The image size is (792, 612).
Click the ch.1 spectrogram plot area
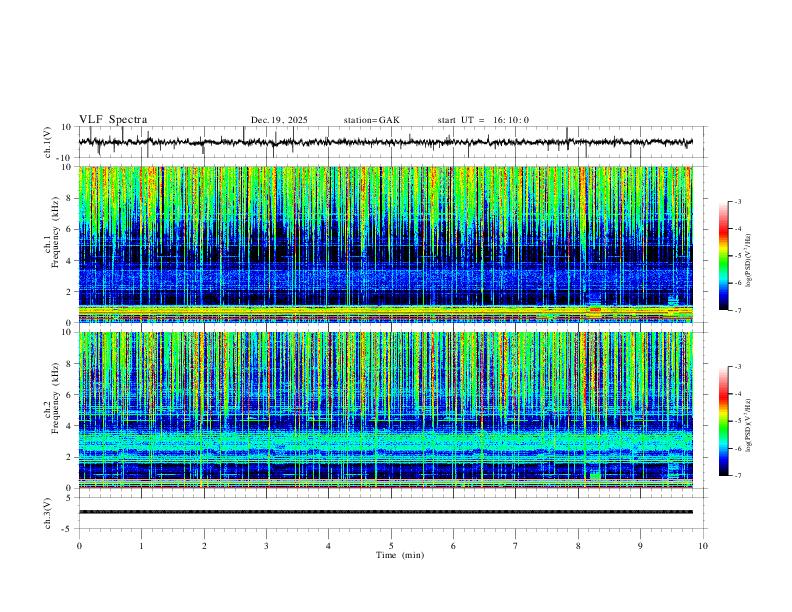(386, 244)
